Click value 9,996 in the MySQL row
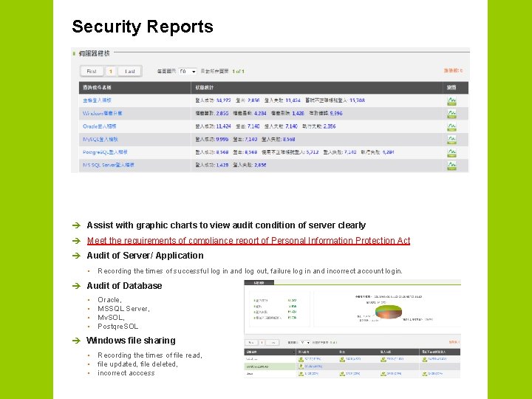 [222, 139]
